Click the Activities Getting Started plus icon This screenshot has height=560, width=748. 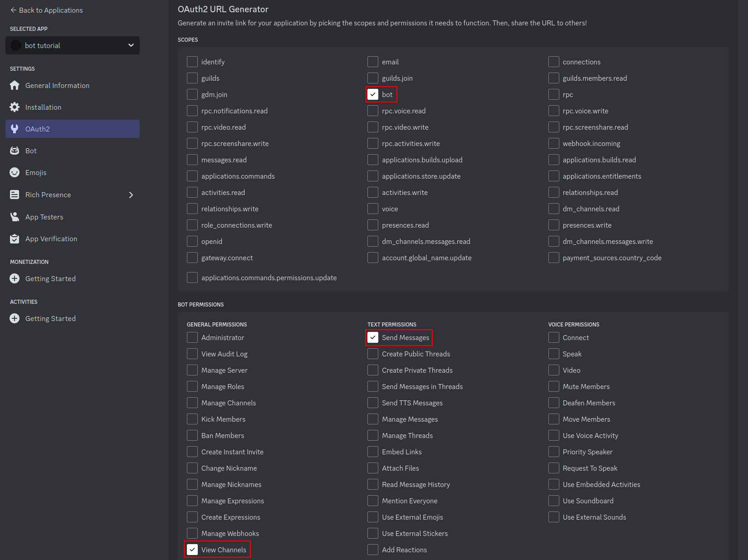coord(15,318)
